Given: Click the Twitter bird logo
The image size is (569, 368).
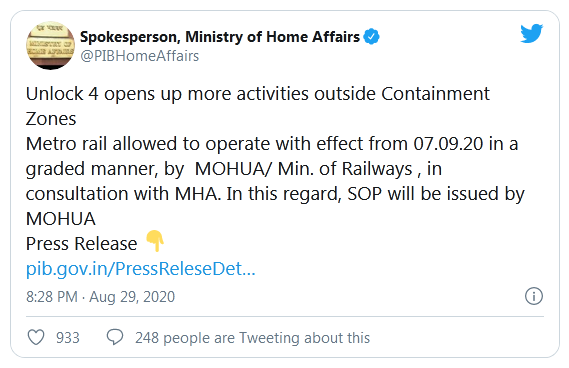Looking at the screenshot, I should tap(531, 34).
